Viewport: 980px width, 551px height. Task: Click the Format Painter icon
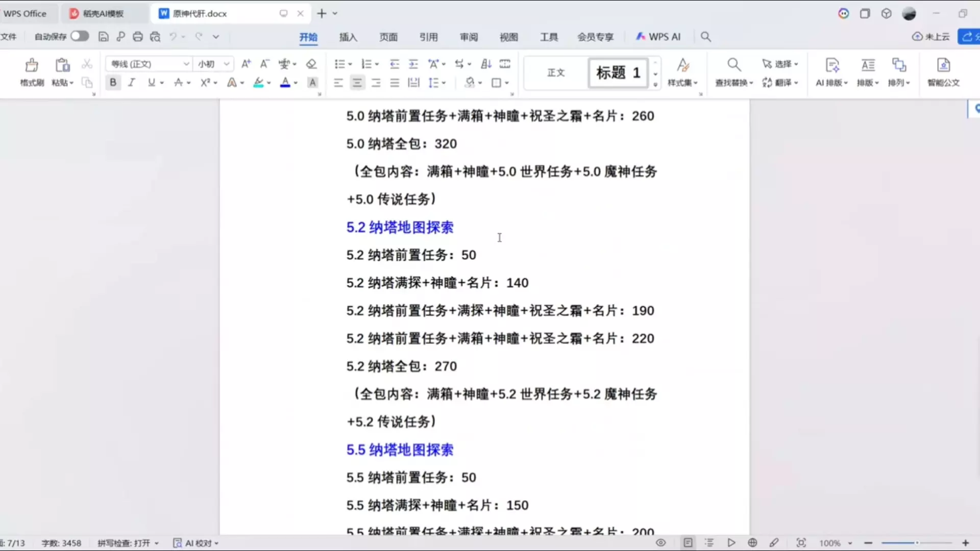point(32,66)
